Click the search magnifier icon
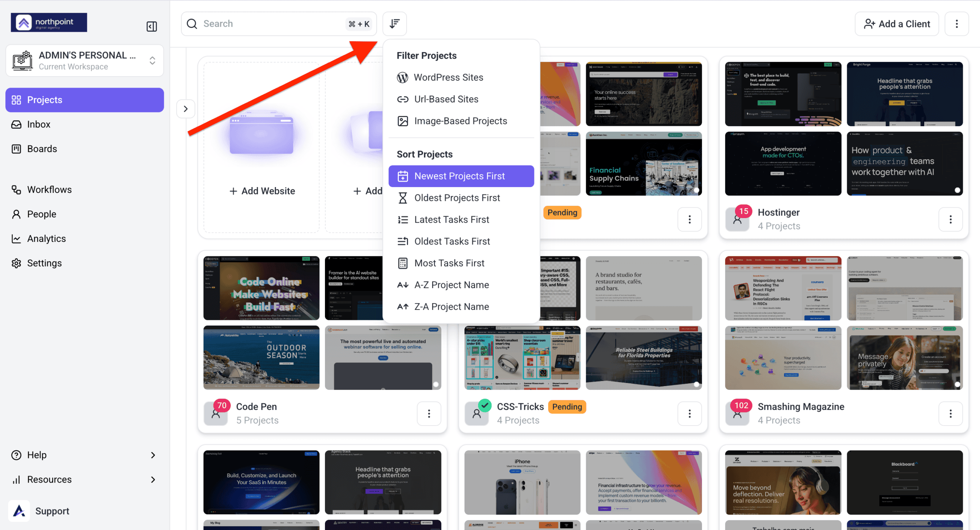The height and width of the screenshot is (530, 980). [192, 24]
